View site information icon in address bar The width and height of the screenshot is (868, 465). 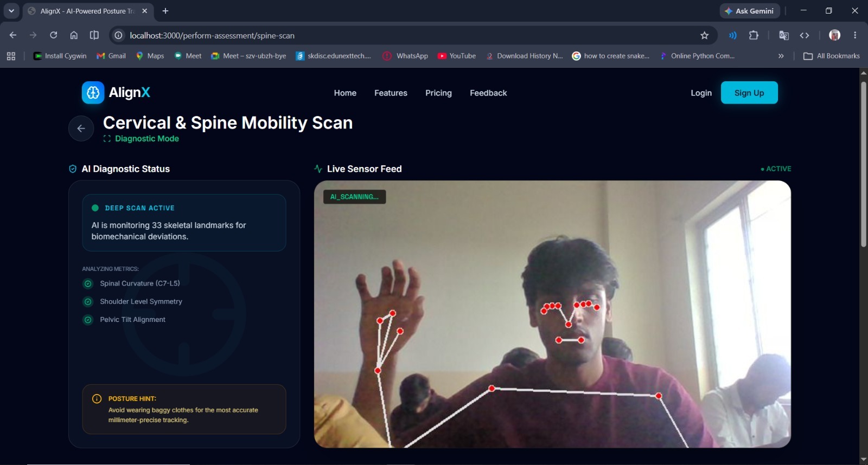tap(118, 35)
